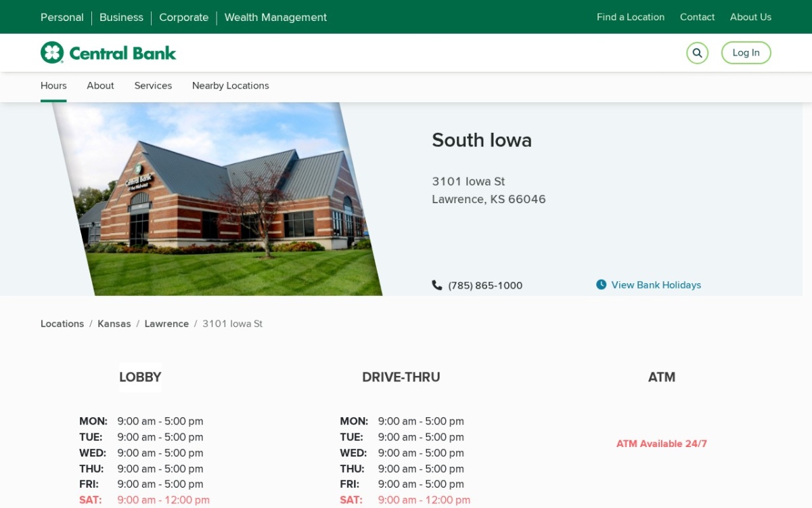The width and height of the screenshot is (812, 508).
Task: Click the Lobby TUE hours row
Action: 141,437
